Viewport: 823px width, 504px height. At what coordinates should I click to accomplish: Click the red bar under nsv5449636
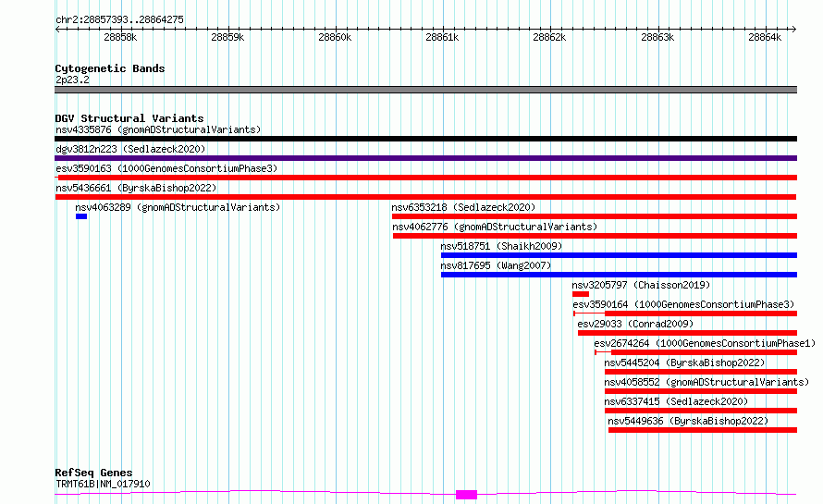(x=703, y=430)
